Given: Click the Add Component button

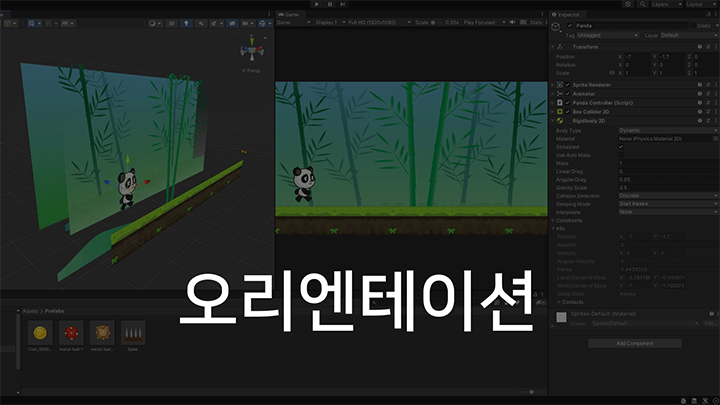Looking at the screenshot, I should point(635,343).
